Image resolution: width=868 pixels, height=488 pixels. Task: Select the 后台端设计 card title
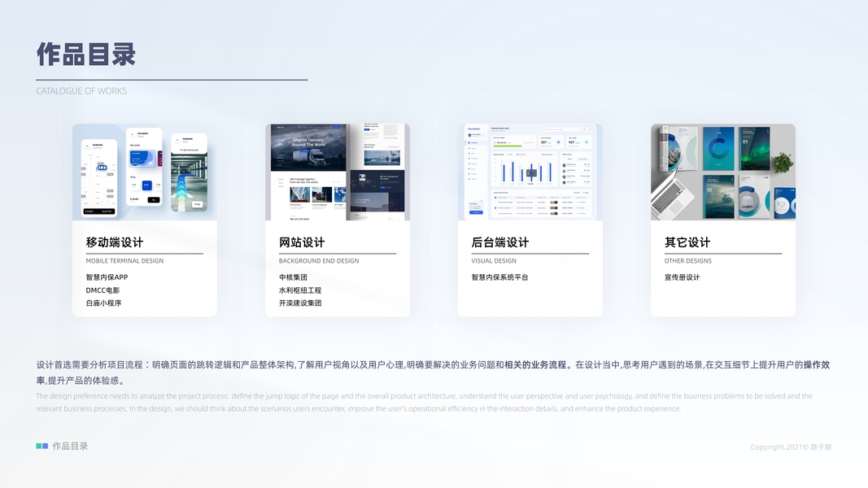(x=499, y=242)
